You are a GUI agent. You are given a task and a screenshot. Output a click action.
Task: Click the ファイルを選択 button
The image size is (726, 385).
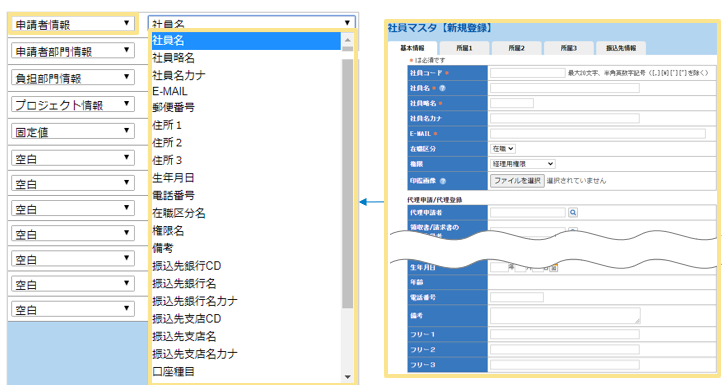[517, 180]
